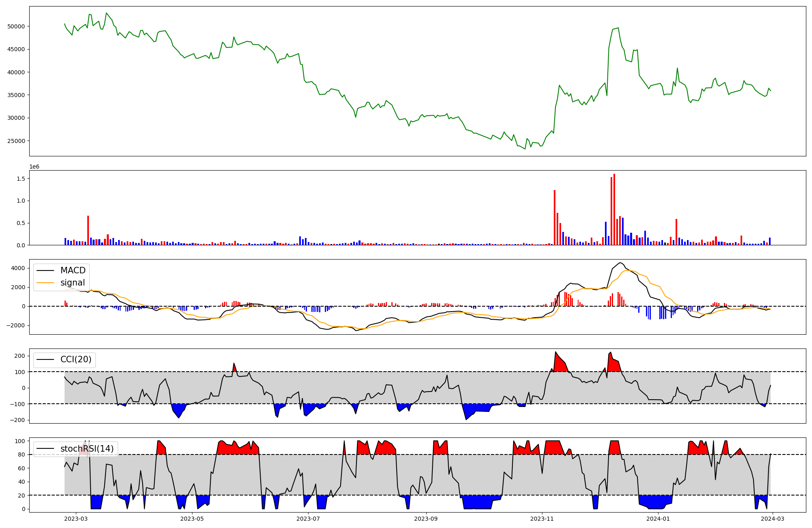Click the orange signal legend line

point(45,283)
